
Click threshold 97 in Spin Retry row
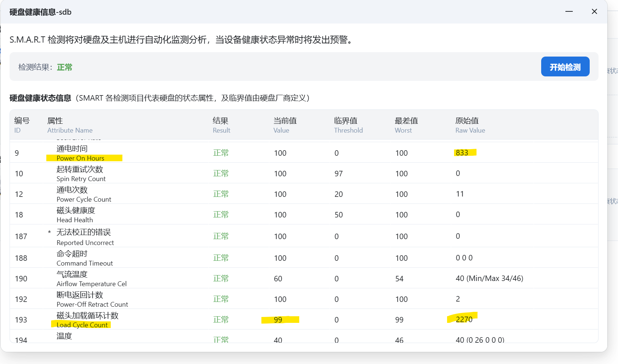tap(339, 174)
